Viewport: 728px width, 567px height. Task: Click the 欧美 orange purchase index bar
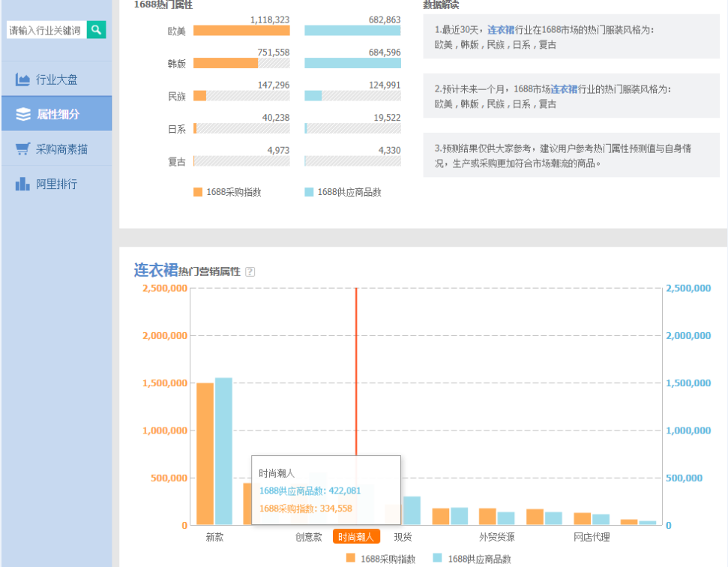[241, 31]
